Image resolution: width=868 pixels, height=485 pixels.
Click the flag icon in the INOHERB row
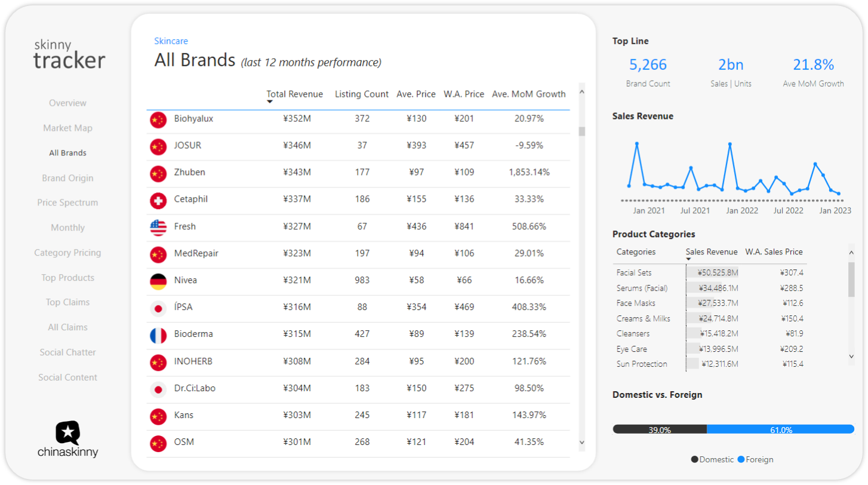(x=158, y=363)
